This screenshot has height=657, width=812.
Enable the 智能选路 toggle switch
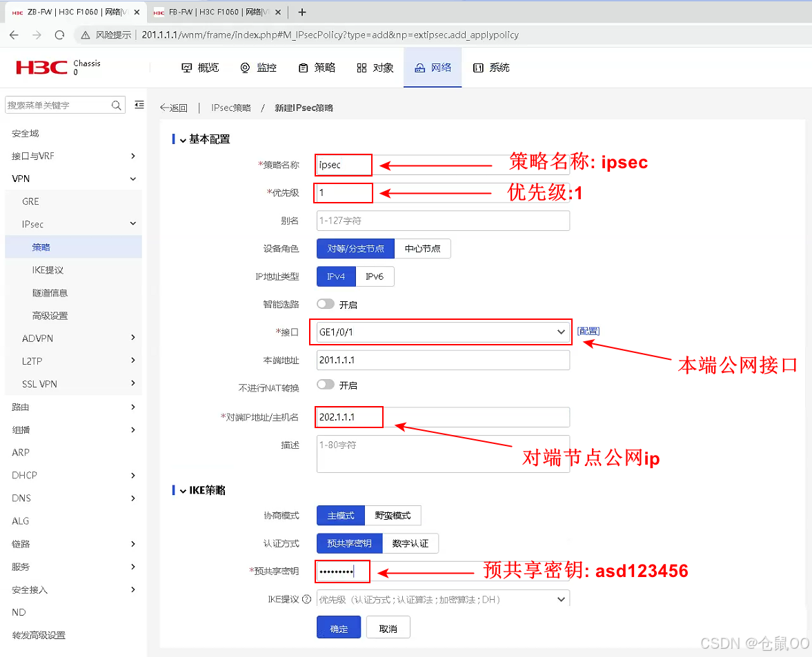(x=324, y=304)
